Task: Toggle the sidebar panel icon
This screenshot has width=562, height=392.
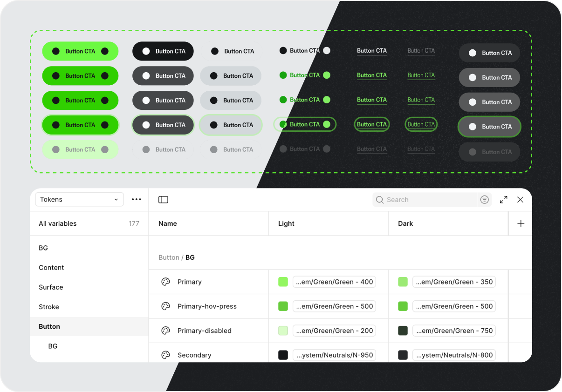Action: [163, 200]
